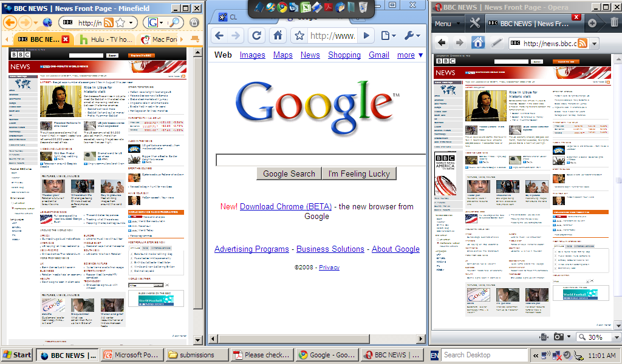Open the Chrome page menu dropdown

click(388, 36)
